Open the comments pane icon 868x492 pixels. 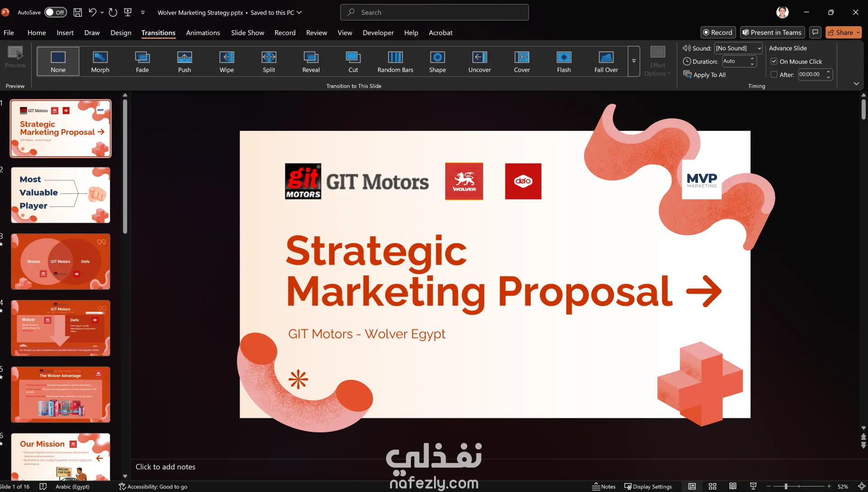(x=815, y=33)
